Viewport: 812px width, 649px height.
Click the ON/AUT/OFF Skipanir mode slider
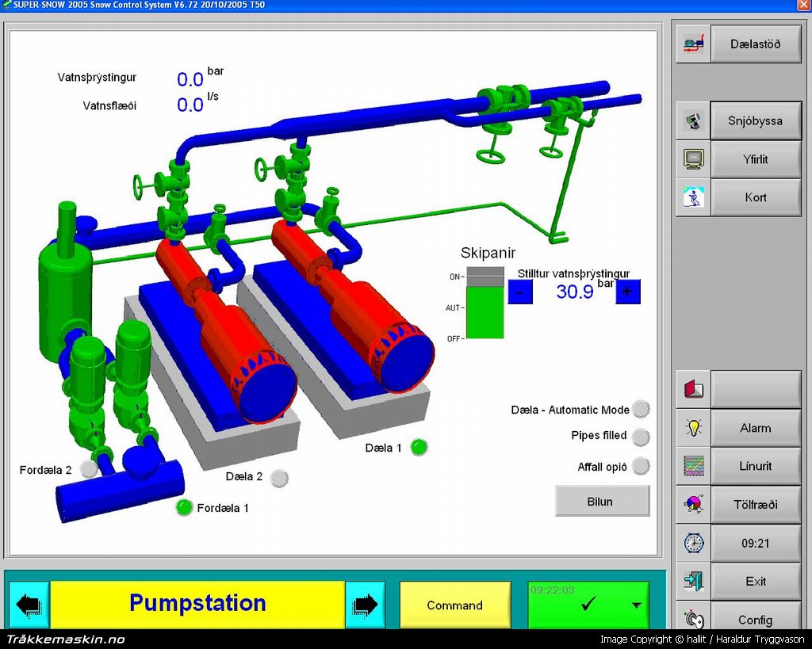[485, 304]
